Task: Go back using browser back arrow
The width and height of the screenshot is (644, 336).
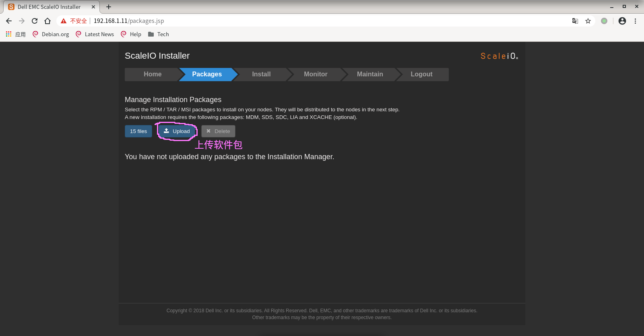Action: click(x=9, y=21)
